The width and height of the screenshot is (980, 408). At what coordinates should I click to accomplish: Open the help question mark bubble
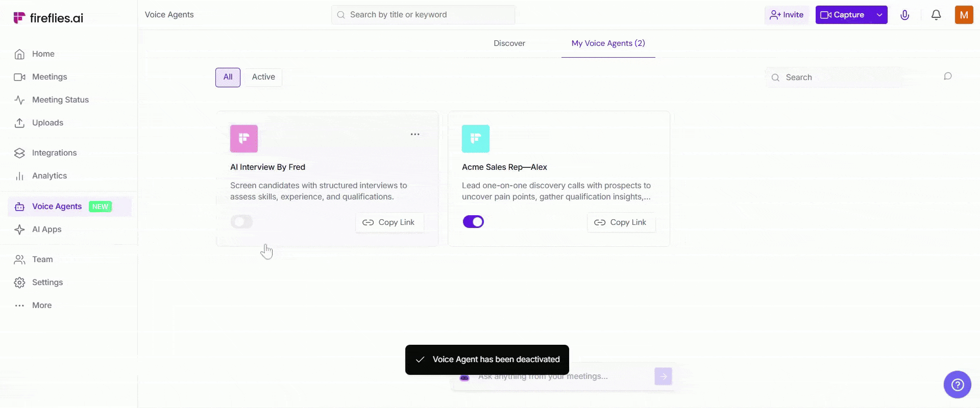point(958,385)
